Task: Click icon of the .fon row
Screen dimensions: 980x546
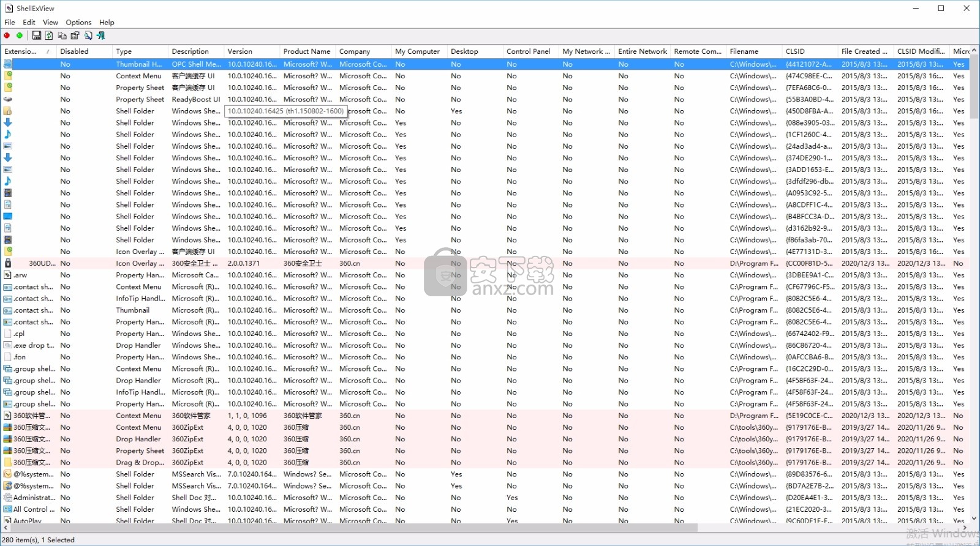Action: (8, 357)
